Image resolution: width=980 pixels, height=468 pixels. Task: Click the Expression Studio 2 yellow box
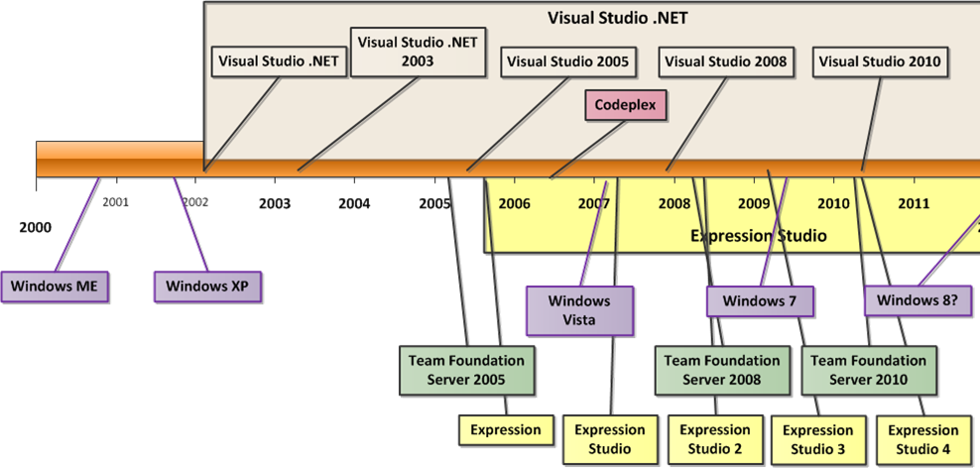click(715, 439)
